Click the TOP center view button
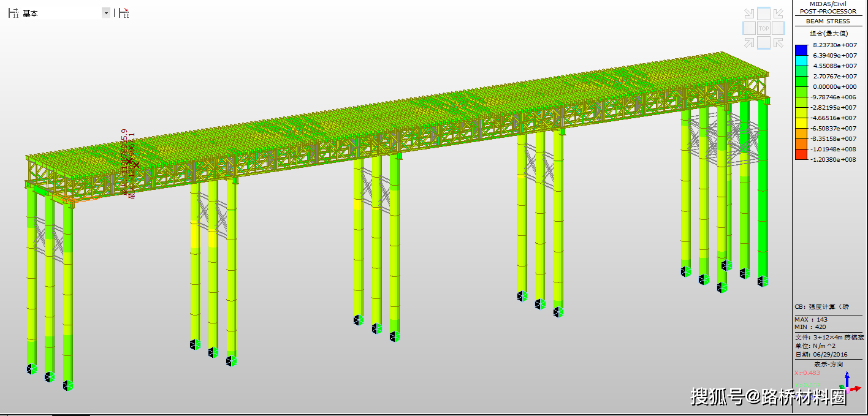The height and width of the screenshot is (416, 868). pos(763,28)
